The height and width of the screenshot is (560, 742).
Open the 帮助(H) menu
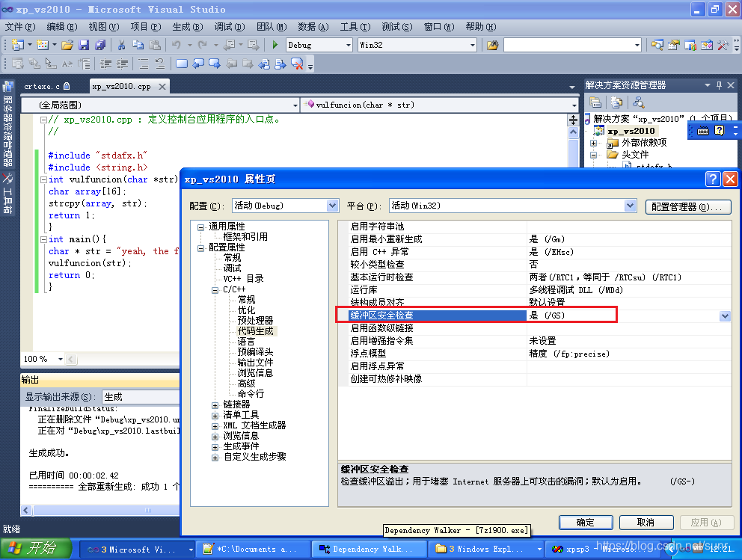click(x=481, y=27)
